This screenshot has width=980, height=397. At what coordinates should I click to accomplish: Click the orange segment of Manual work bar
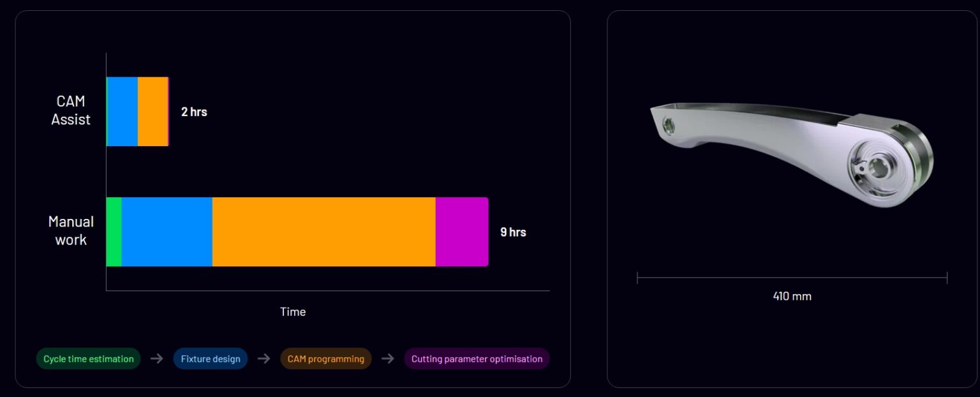323,232
